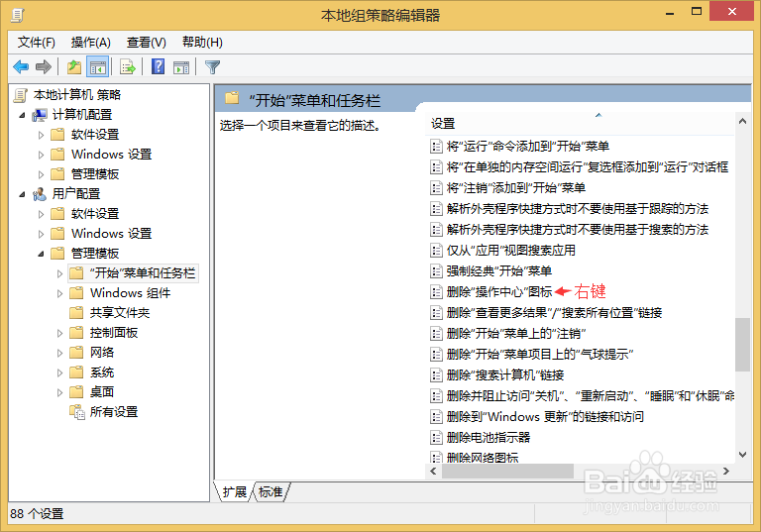The width and height of the screenshot is (761, 532).
Task: Select 删除"操作中心"图标 policy setting
Action: click(x=499, y=291)
